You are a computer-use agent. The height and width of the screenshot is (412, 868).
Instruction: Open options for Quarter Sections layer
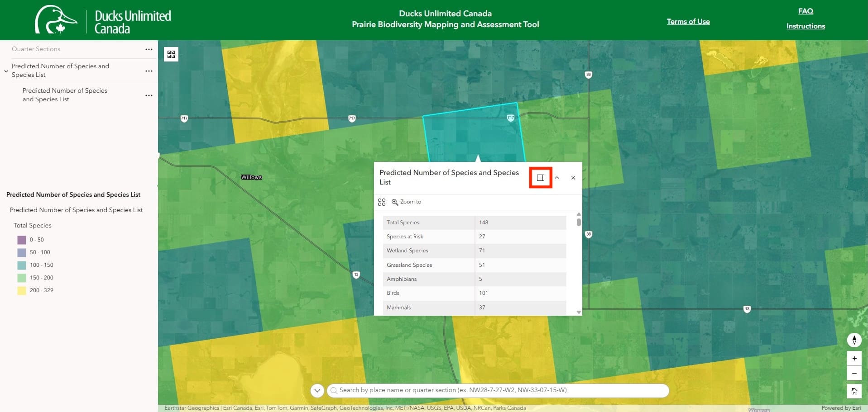coord(149,49)
